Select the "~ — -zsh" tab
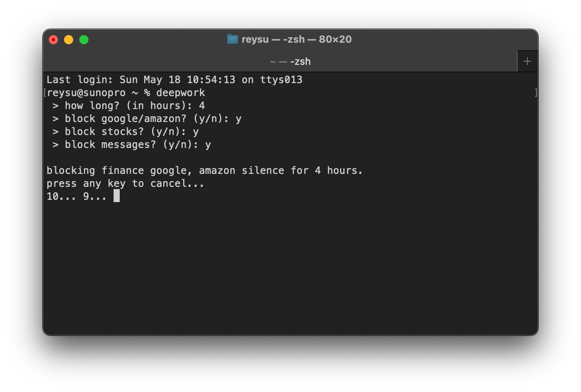This screenshot has height=392, width=581. 290,61
